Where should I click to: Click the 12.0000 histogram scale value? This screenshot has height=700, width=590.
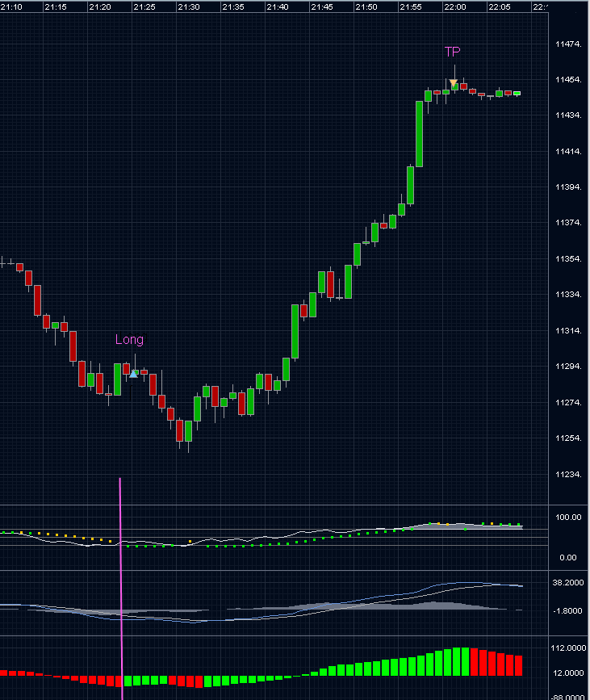568,673
